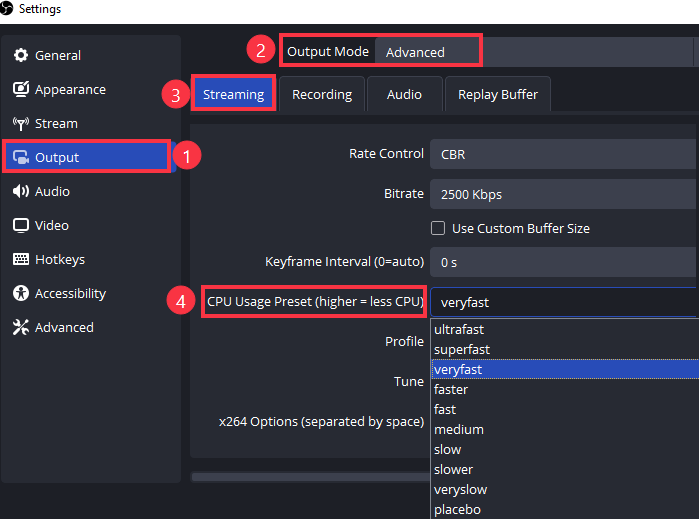Open Audio settings in the sidebar
The height and width of the screenshot is (519, 699).
pyautogui.click(x=90, y=191)
